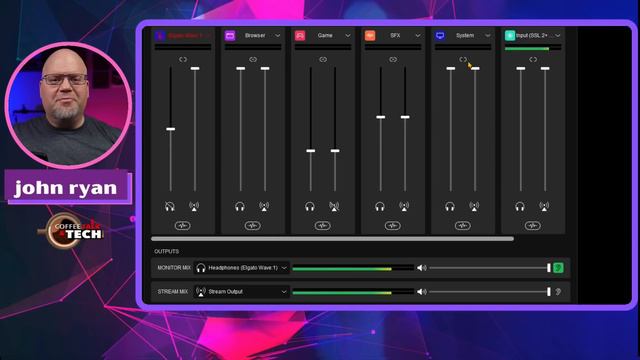Unlink the Game channel faders
The image size is (640, 360).
point(323,60)
